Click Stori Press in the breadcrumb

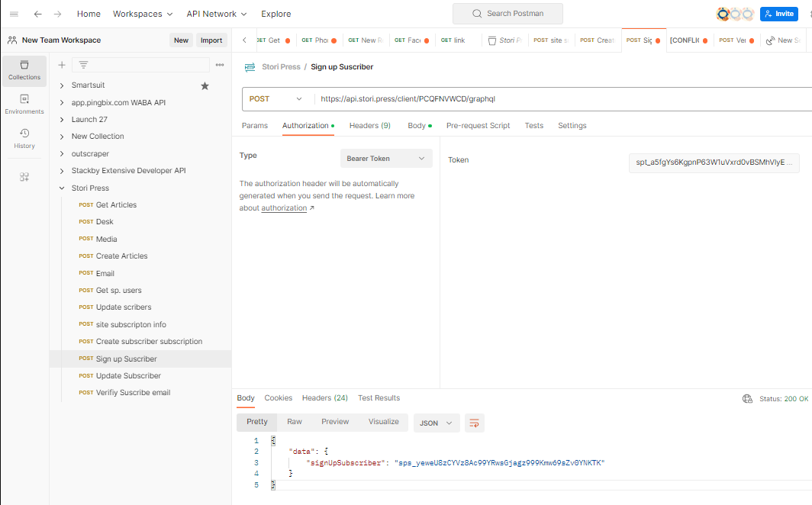[x=281, y=66]
